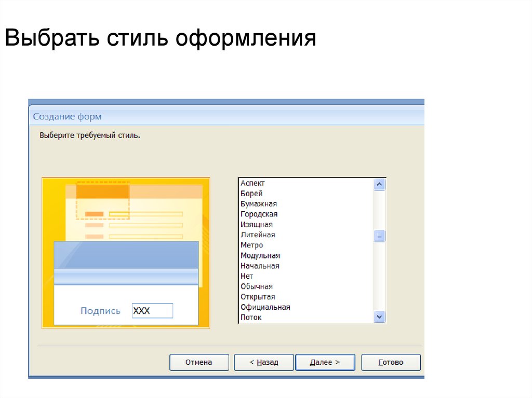532x398 pixels.
Task: Select the Начальная style
Action: pyautogui.click(x=260, y=266)
